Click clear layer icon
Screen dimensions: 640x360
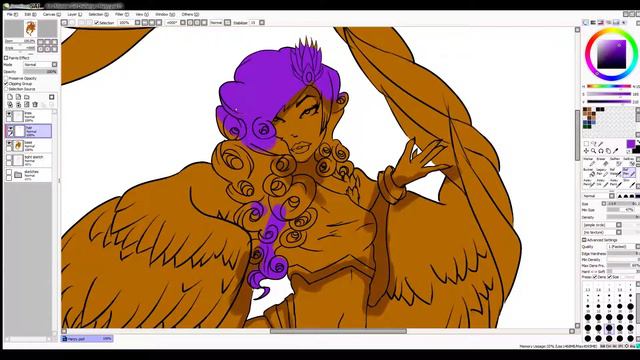click(x=27, y=105)
